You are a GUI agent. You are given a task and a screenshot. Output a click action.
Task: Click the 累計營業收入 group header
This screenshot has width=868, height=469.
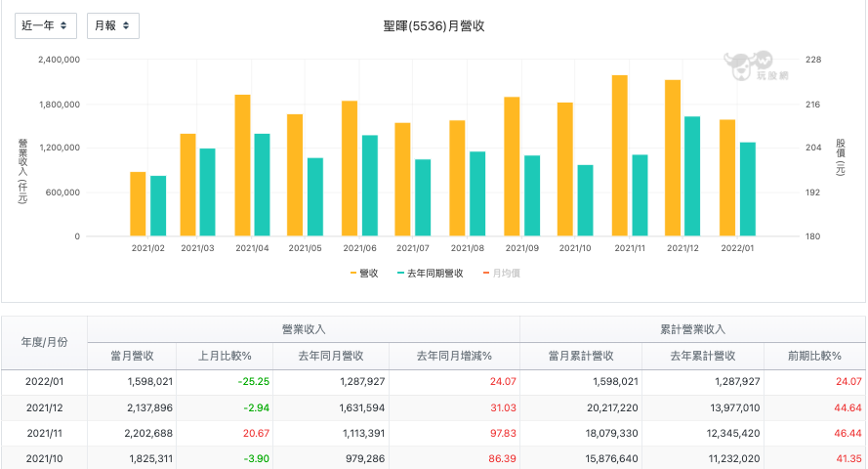(x=692, y=329)
